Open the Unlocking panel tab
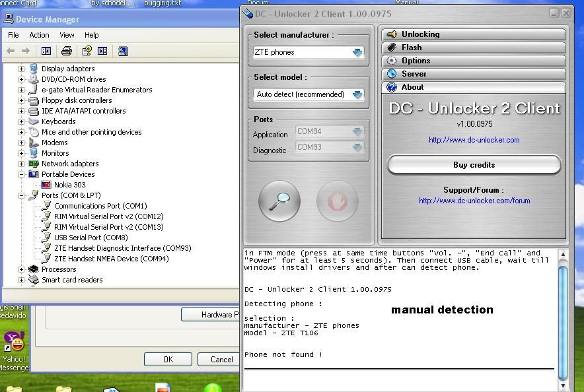The width and height of the screenshot is (584, 392). [x=474, y=34]
